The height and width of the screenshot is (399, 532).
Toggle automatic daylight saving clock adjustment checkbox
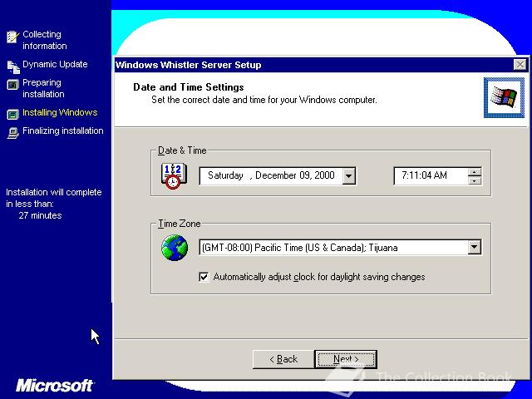[x=204, y=277]
